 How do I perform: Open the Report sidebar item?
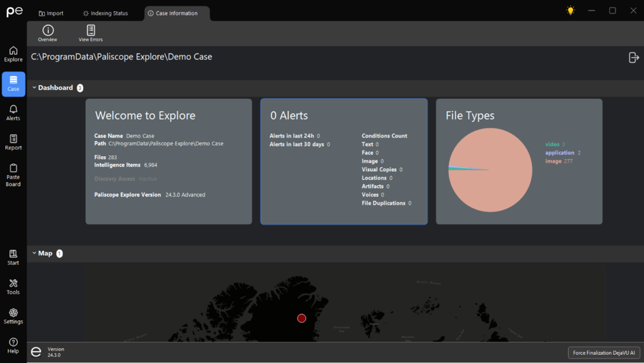(13, 142)
